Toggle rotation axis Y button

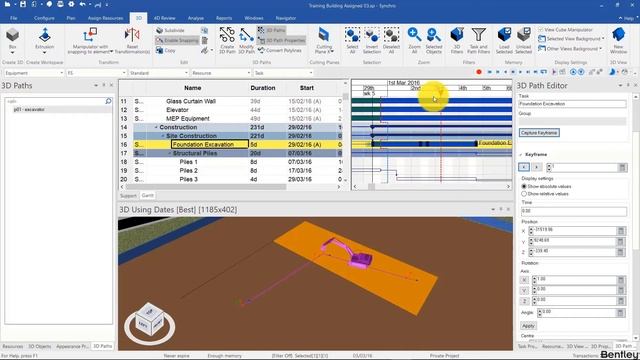[x=524, y=291]
